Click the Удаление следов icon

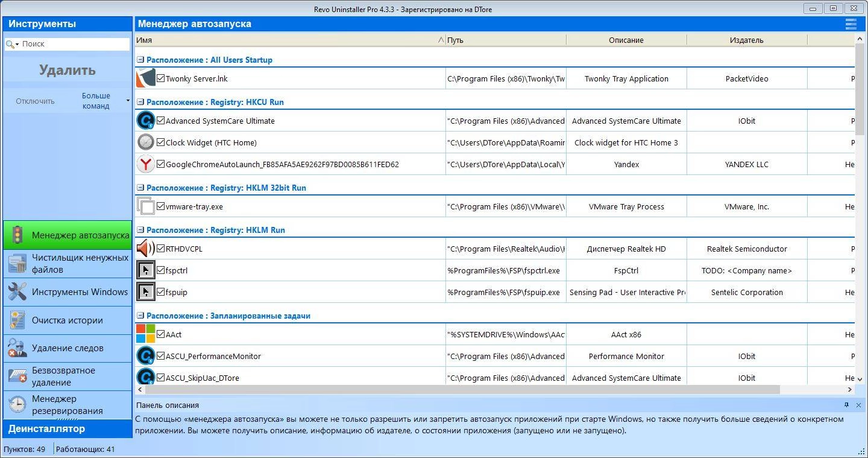click(x=17, y=348)
